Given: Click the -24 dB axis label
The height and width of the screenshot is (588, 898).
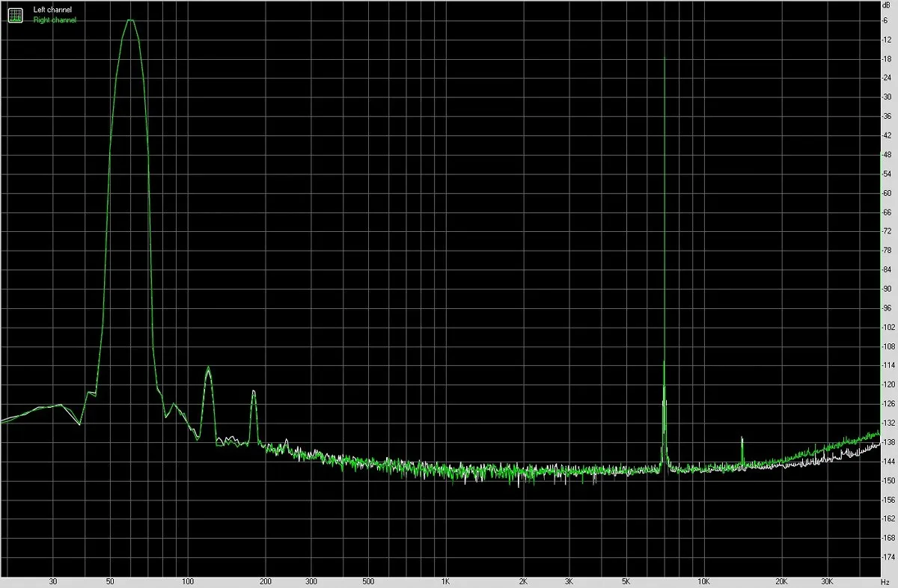Looking at the screenshot, I should pyautogui.click(x=888, y=78).
